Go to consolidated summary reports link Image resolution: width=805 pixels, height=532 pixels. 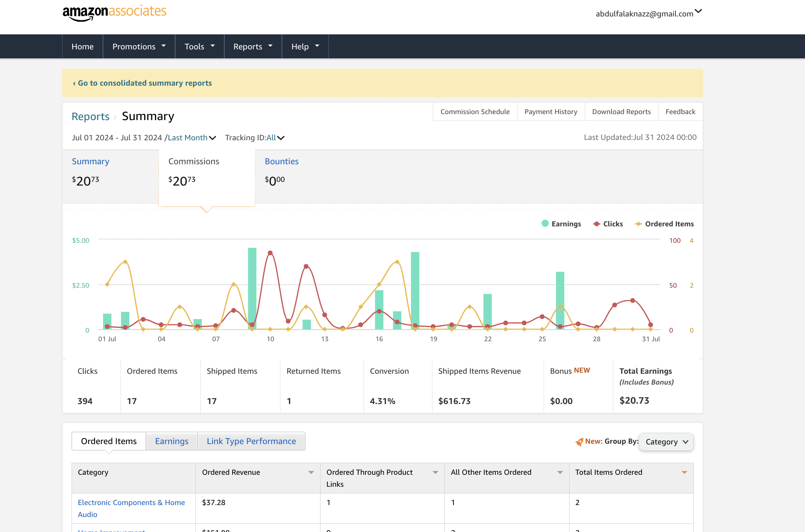(142, 83)
